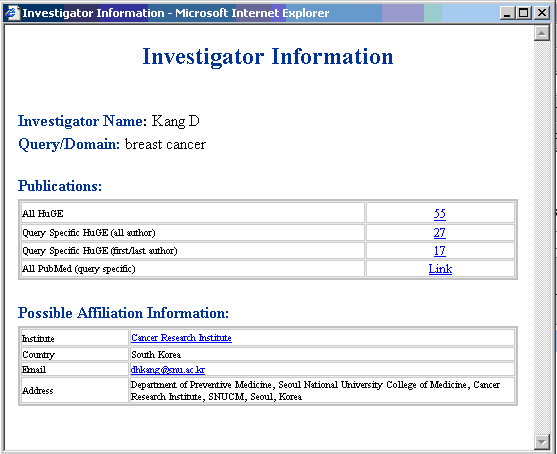Viewport: 557px width, 454px height.
Task: Click the 'Publications:' section heading
Action: click(60, 186)
